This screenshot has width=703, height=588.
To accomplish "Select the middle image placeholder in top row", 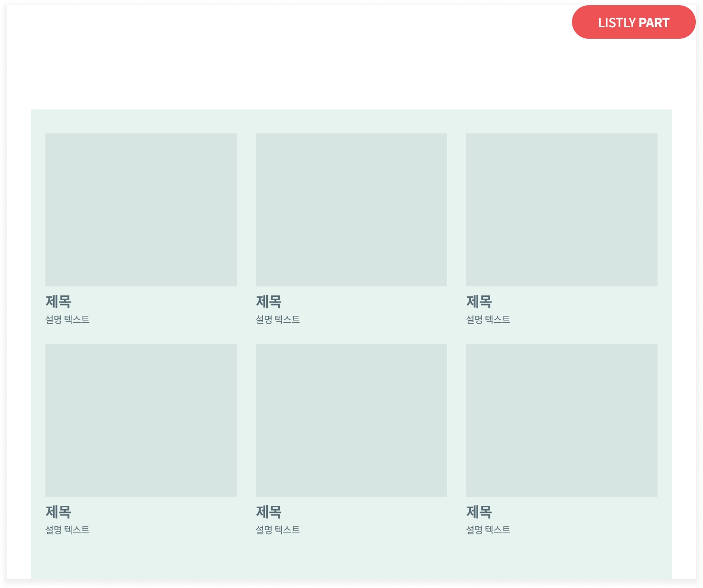I will 351,210.
